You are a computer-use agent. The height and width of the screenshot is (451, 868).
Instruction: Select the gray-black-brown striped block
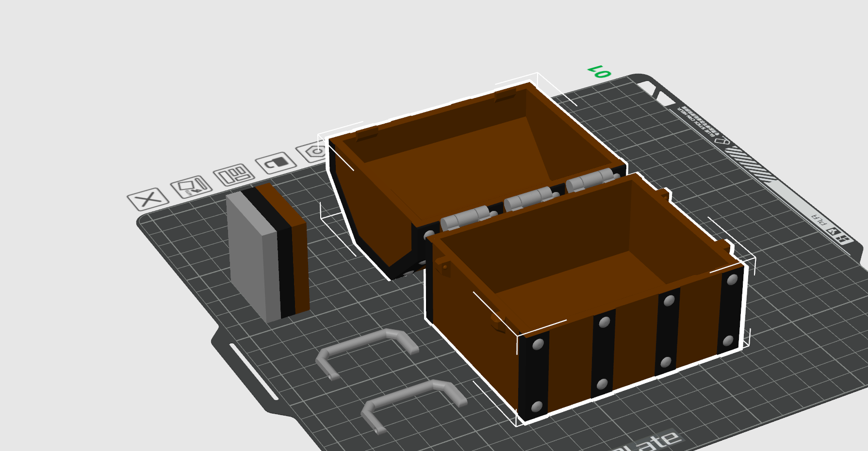(267, 252)
